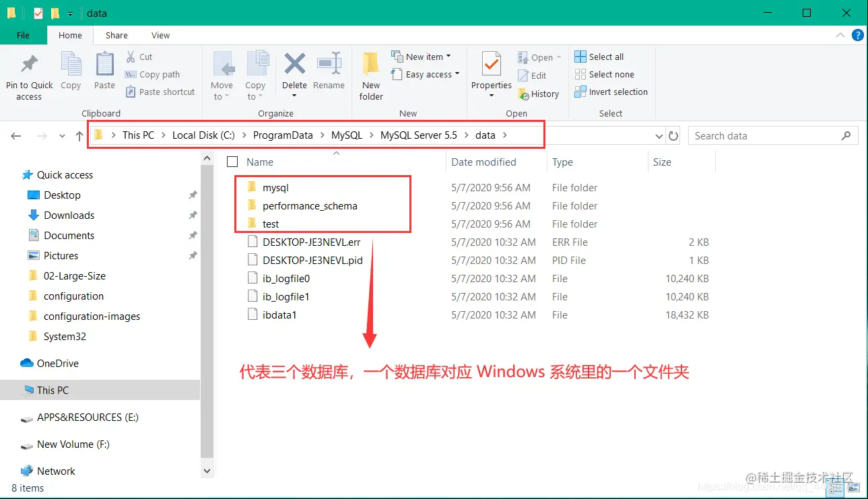Click MySQL Server 5.5 in address path

tap(418, 135)
